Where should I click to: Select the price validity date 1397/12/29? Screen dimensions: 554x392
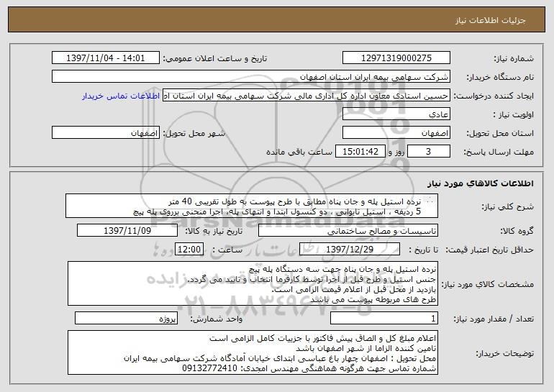coord(350,250)
